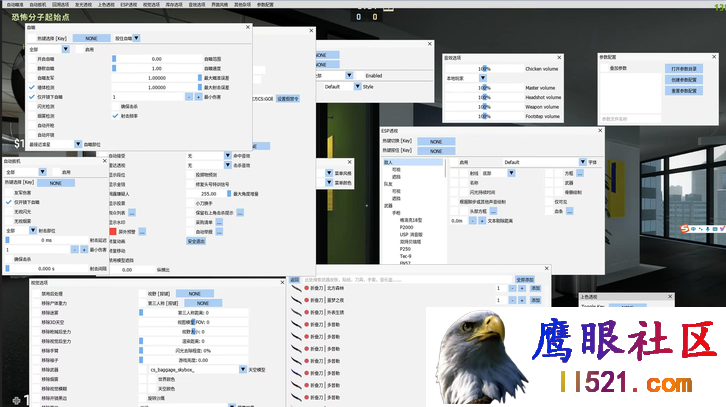This screenshot has width=726, height=407.
Task: Click the 中 language mode icon on Sogou toolbar
Action: 693,229
